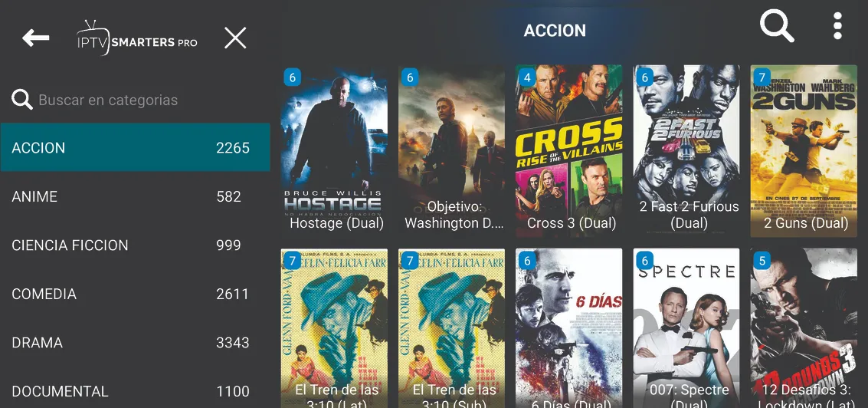Viewport: 868px width, 408px height.
Task: Open the CIENCIA FICCION category
Action: [136, 245]
